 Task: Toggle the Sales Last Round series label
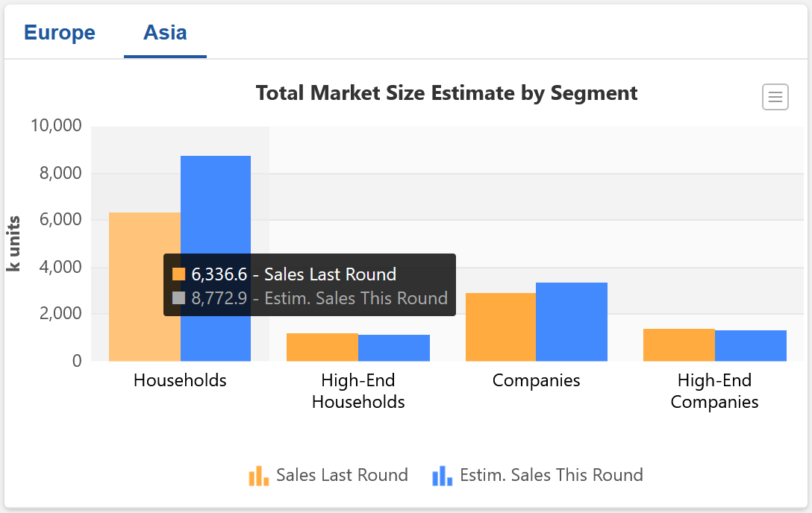coord(342,475)
